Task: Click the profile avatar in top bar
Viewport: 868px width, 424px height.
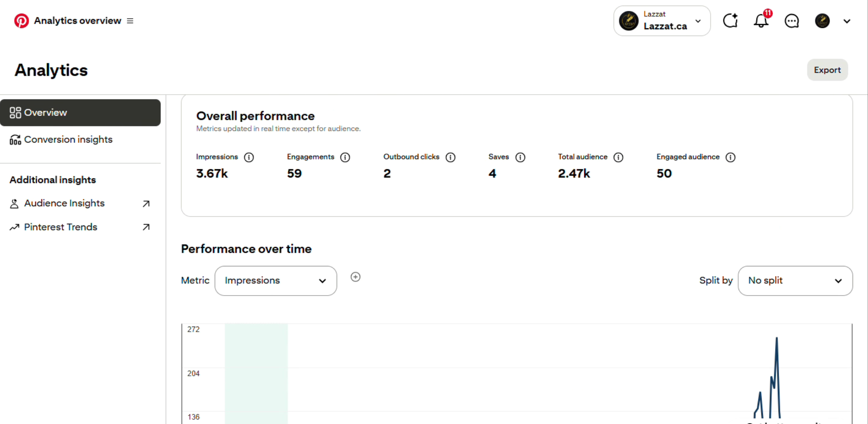Action: tap(822, 21)
